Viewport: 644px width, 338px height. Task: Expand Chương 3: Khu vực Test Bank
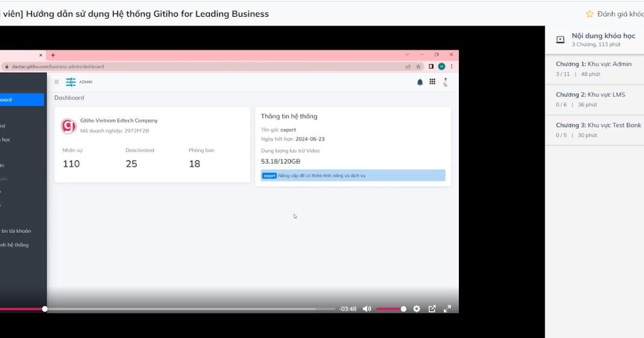click(x=595, y=130)
